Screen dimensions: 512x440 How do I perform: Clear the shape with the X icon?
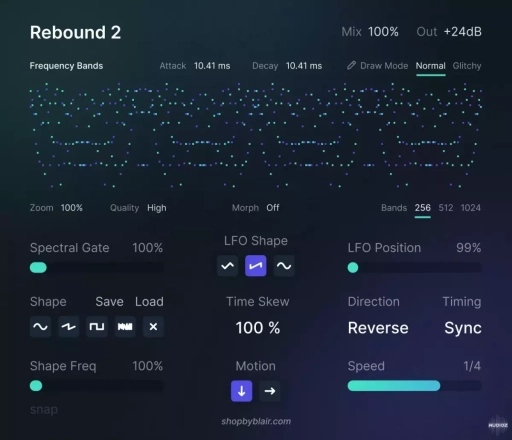pyautogui.click(x=153, y=327)
